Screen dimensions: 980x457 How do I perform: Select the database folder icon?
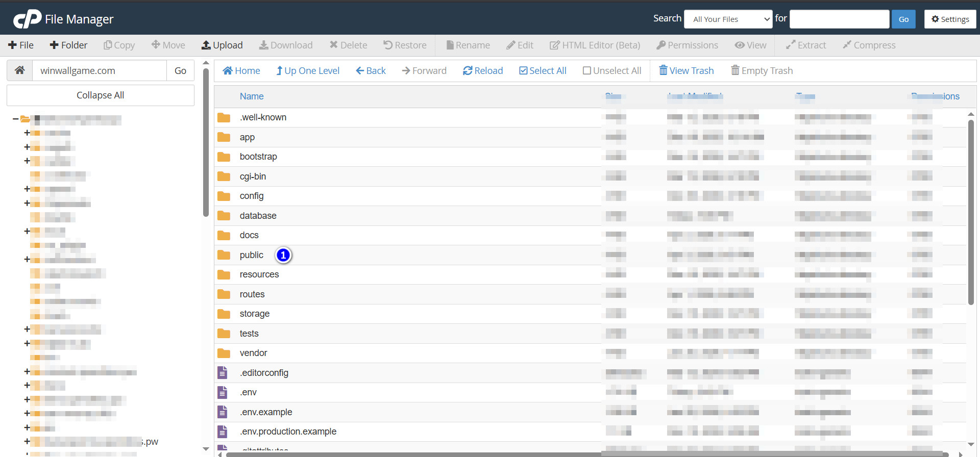point(224,216)
